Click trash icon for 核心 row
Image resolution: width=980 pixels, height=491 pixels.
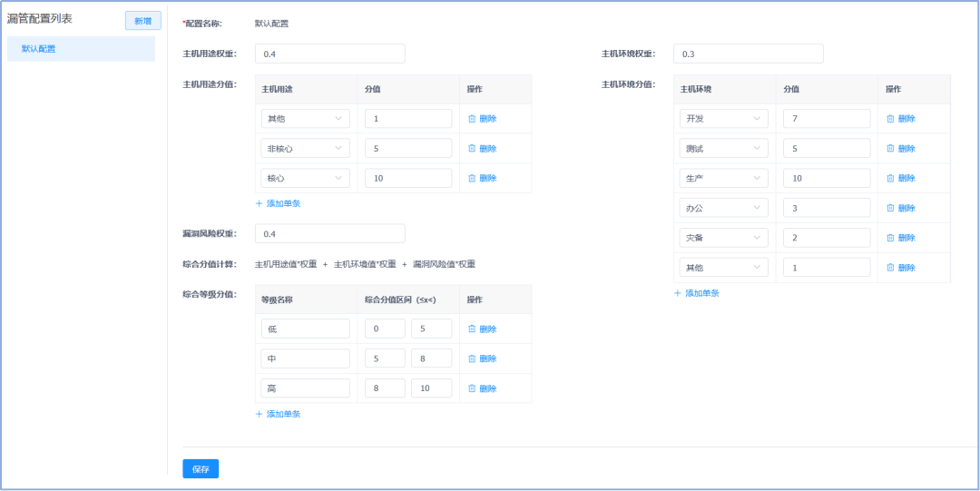click(x=472, y=178)
